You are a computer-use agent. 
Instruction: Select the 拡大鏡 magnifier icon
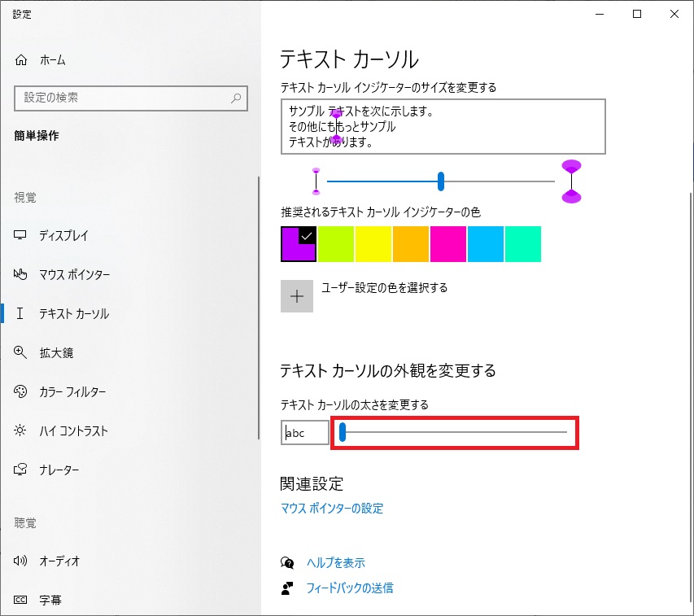click(x=20, y=352)
